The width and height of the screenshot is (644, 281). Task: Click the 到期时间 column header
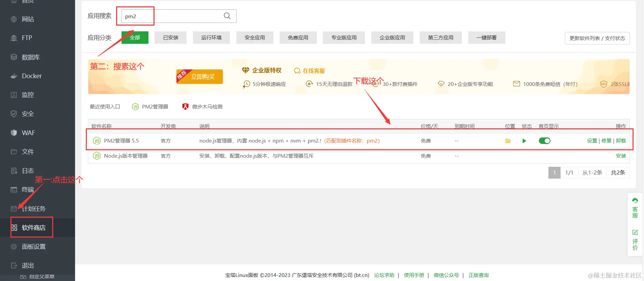click(465, 126)
